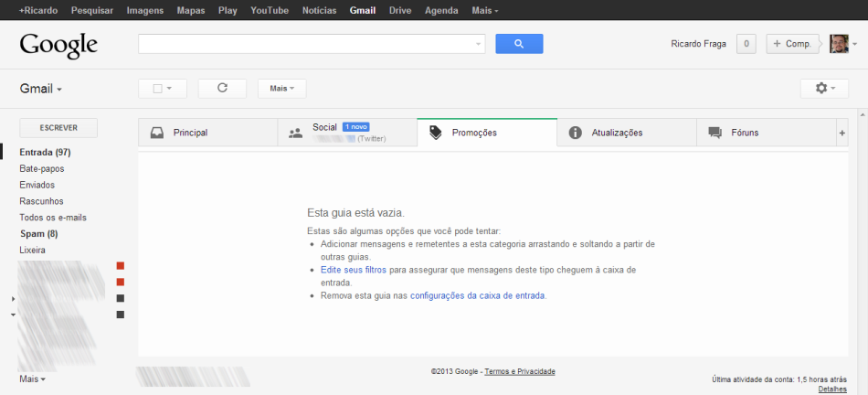
Task: Click the + Comp. share button
Action: (792, 44)
